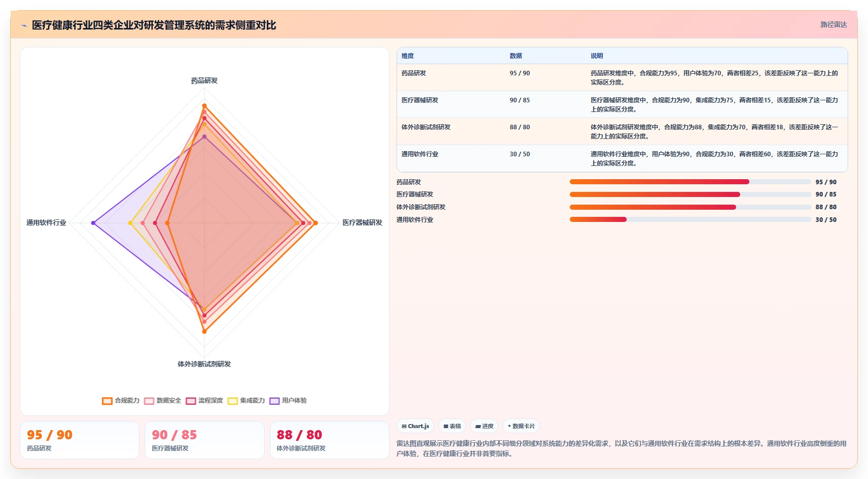Viewport: 868px width, 479px height.
Task: Click the 数据 column header
Action: coord(516,56)
